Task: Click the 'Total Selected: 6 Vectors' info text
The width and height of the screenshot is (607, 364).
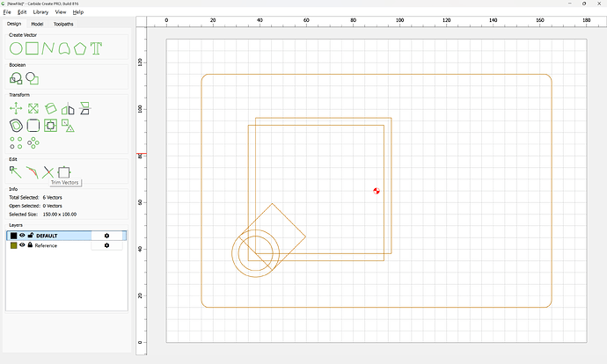Action: click(35, 197)
